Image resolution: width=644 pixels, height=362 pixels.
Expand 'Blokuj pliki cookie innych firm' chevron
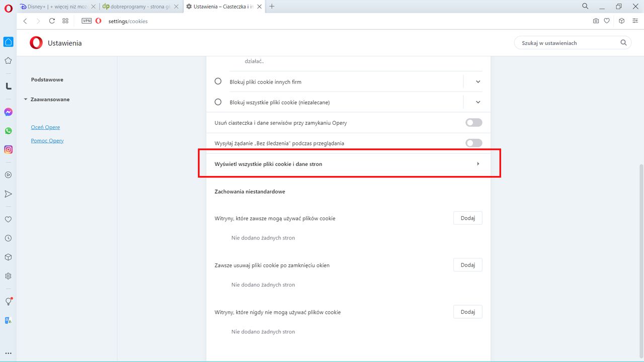(x=478, y=81)
